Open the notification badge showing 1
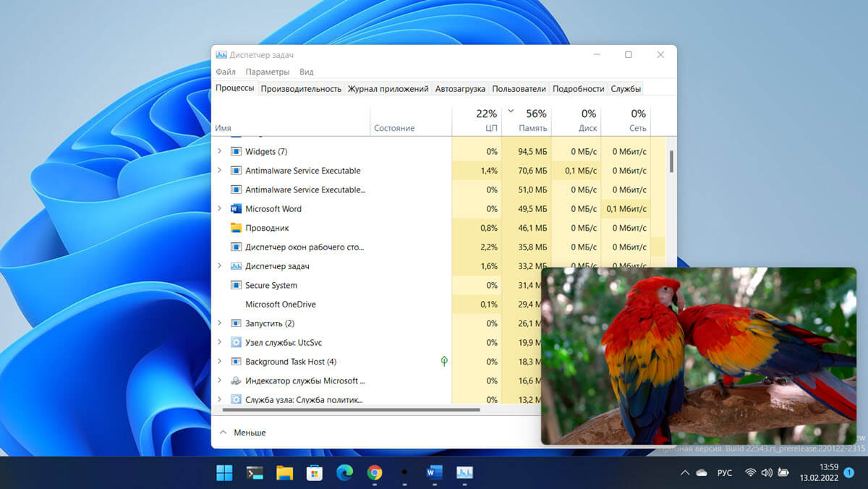Image resolution: width=868 pixels, height=489 pixels. point(849,473)
